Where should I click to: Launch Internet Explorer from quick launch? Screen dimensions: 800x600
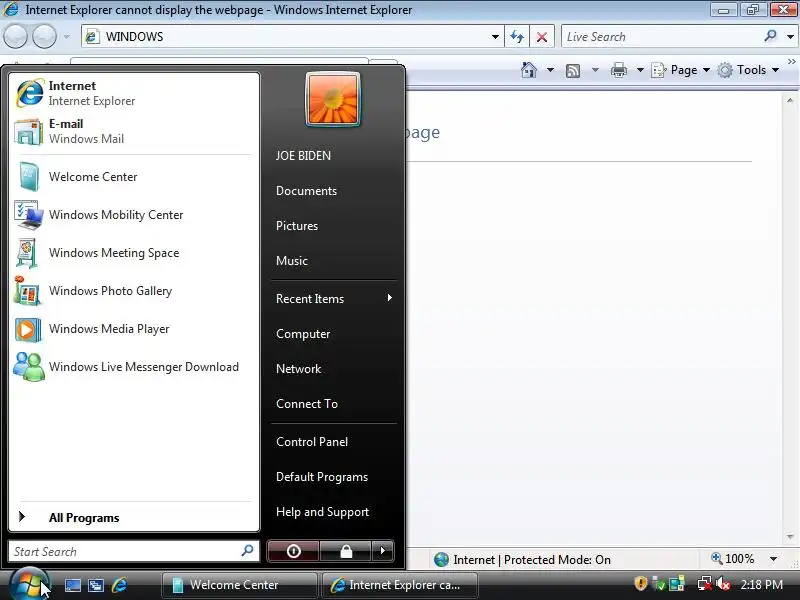coord(119,585)
